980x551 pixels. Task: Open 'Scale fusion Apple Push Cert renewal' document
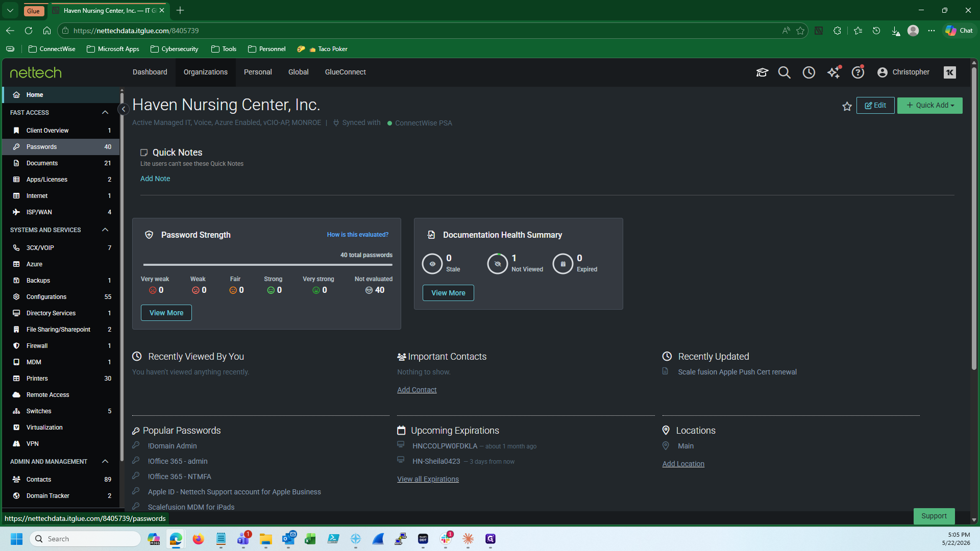pos(738,372)
